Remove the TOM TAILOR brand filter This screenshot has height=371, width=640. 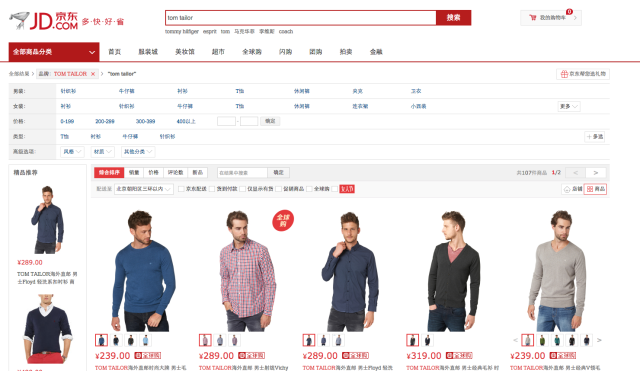click(x=93, y=74)
